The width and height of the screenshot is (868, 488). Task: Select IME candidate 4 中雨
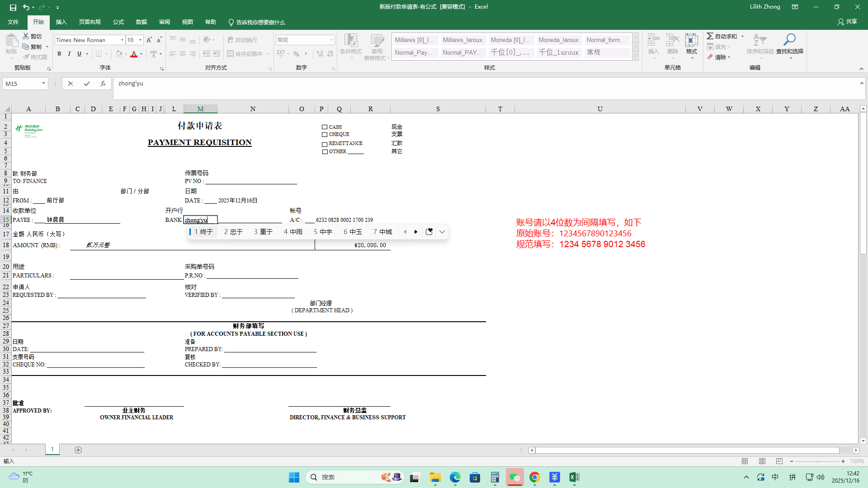pos(293,232)
